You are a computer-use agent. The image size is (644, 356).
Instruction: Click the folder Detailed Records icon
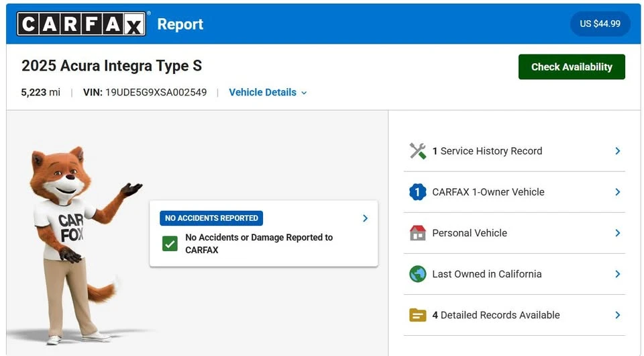(418, 315)
